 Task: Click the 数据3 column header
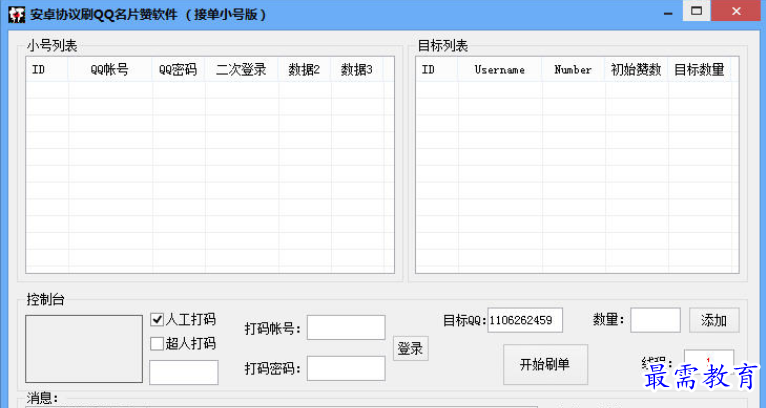[x=357, y=69]
